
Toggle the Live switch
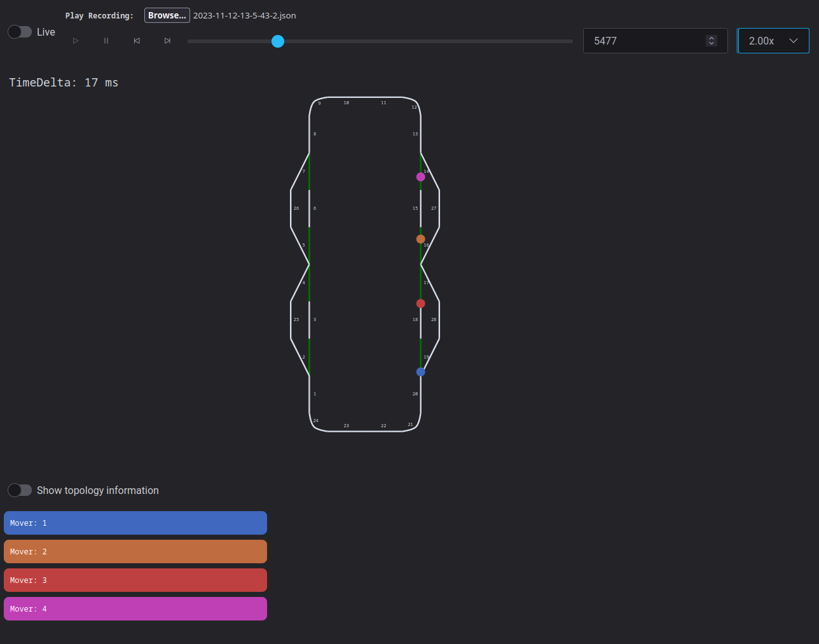(x=20, y=32)
